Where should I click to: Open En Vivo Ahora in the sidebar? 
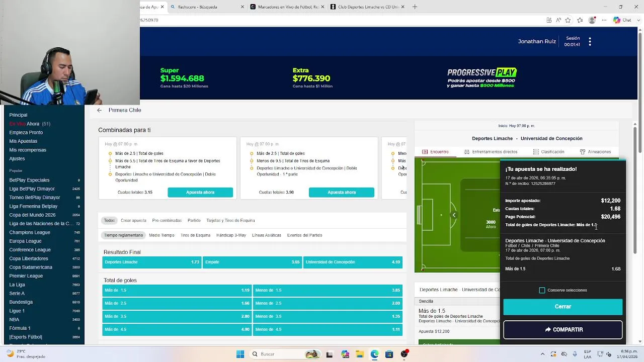tap(30, 124)
